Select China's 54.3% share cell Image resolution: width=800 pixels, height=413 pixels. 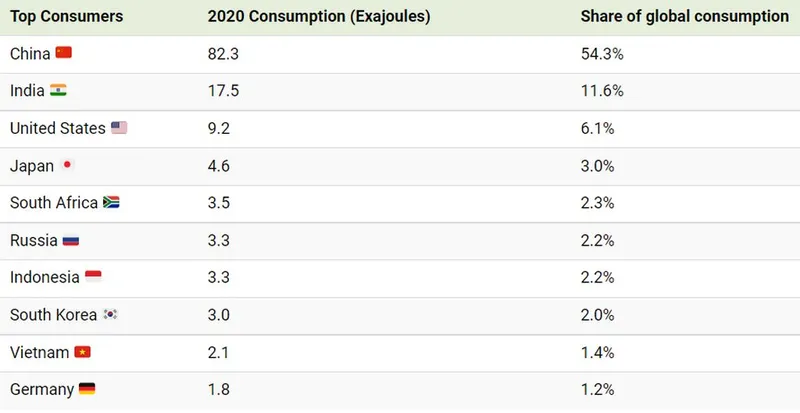point(602,52)
